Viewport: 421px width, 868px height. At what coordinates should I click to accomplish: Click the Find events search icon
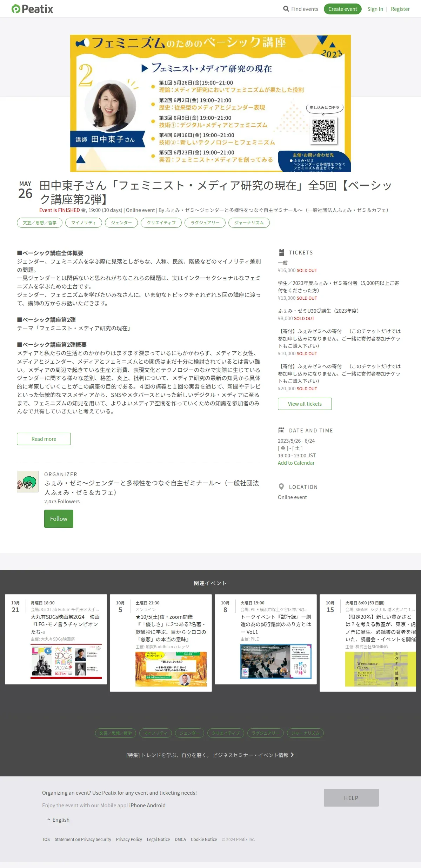[286, 9]
